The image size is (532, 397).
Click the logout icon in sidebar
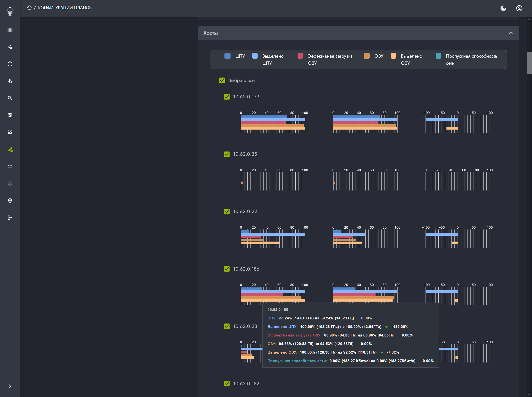10,218
